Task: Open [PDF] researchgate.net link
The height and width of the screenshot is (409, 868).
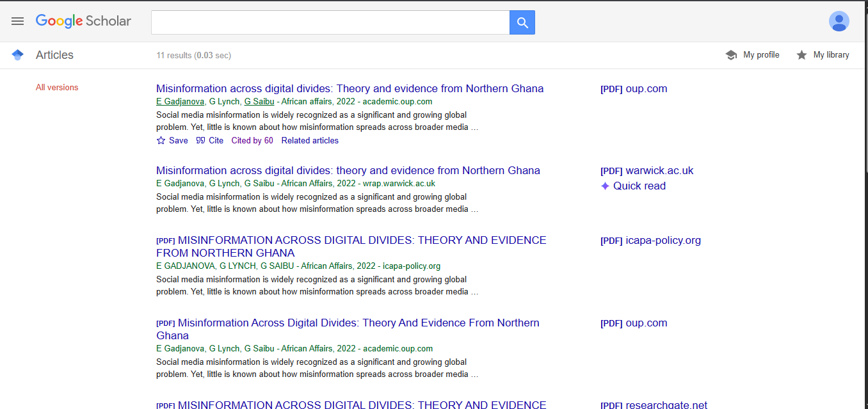Action: 654,405
